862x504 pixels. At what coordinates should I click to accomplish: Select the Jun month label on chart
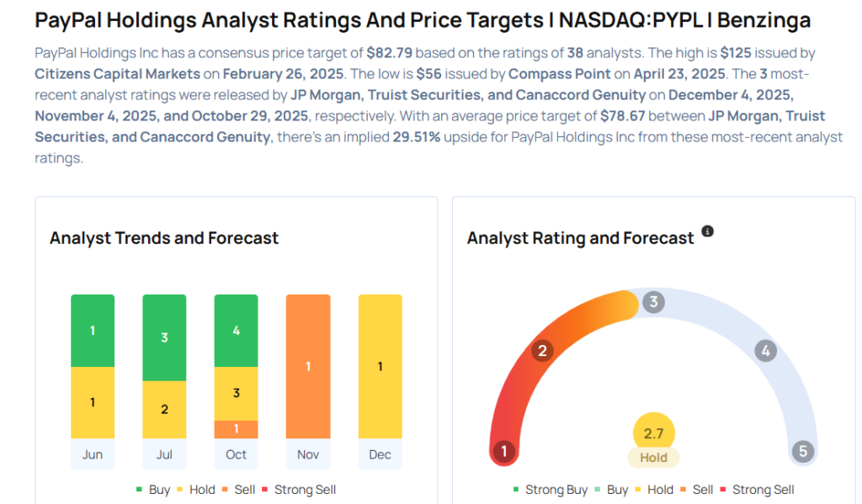(x=93, y=454)
